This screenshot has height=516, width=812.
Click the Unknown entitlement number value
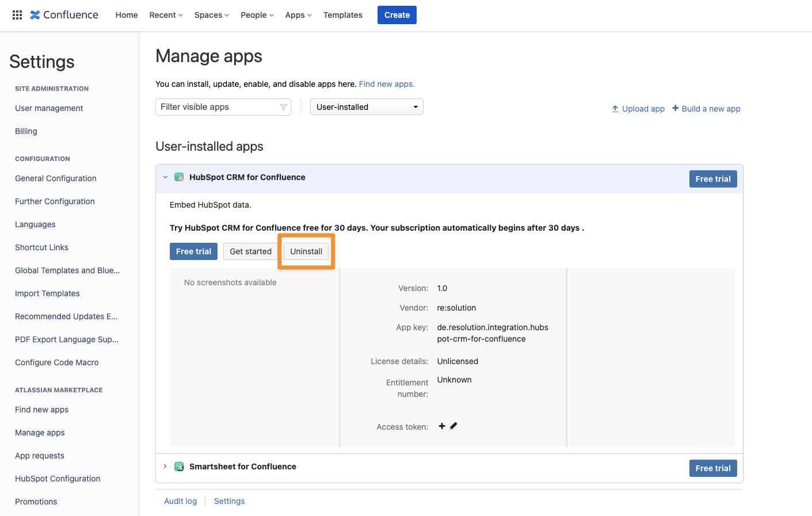pos(454,380)
